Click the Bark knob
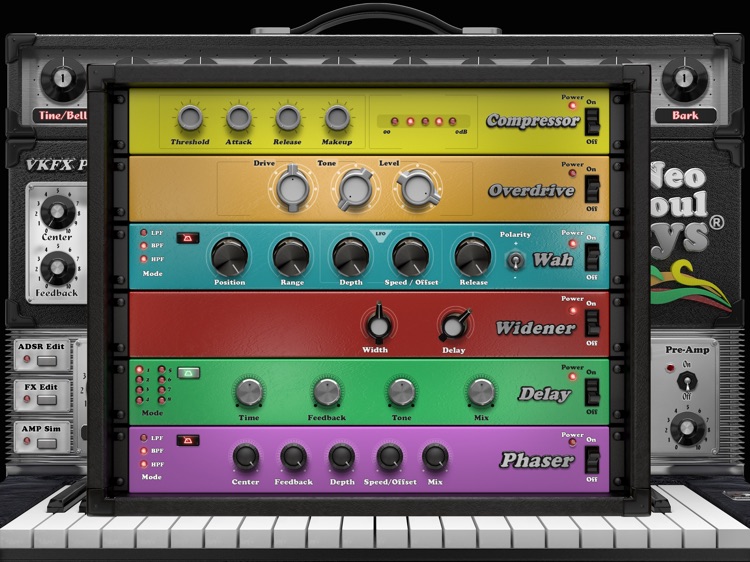 (684, 78)
